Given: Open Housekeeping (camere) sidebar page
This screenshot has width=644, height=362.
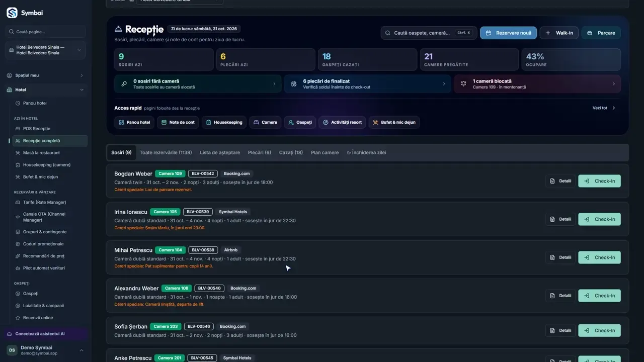Looking at the screenshot, I should (x=48, y=165).
